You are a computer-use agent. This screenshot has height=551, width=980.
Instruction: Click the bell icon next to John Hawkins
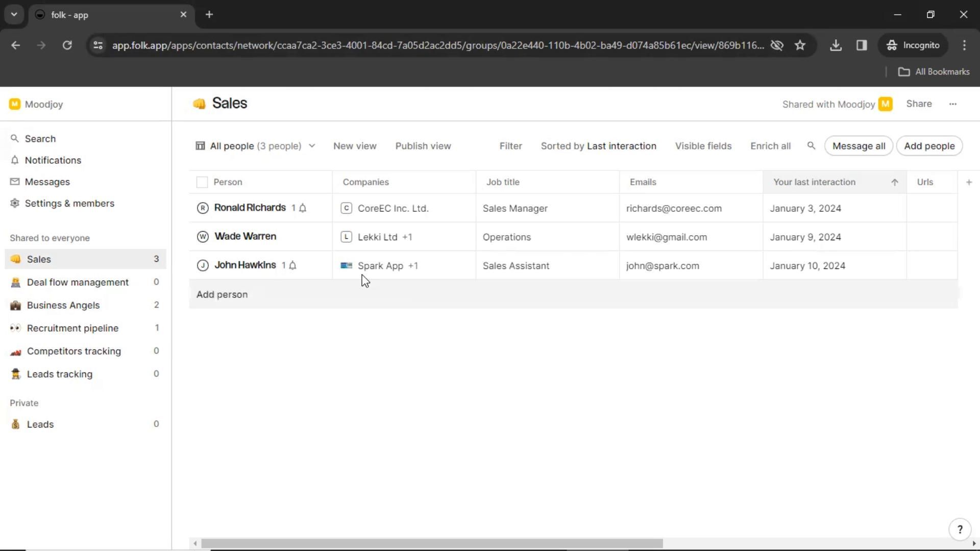[292, 265]
